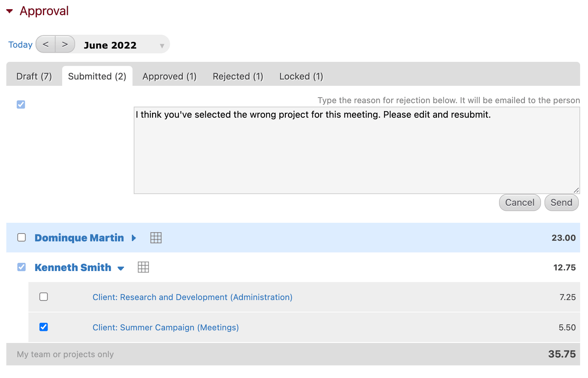The height and width of the screenshot is (378, 588).
Task: Collapse Kenneth Smith's project list
Action: point(121,268)
